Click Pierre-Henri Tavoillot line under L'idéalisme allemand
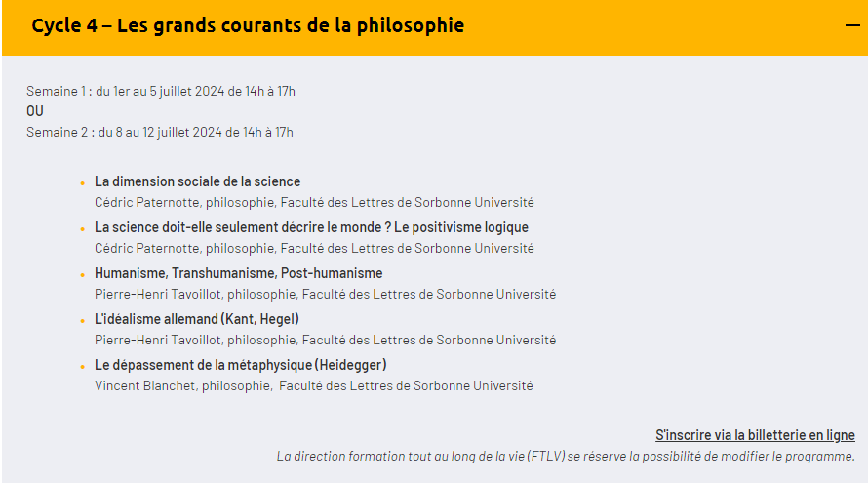The width and height of the screenshot is (868, 483). [325, 340]
